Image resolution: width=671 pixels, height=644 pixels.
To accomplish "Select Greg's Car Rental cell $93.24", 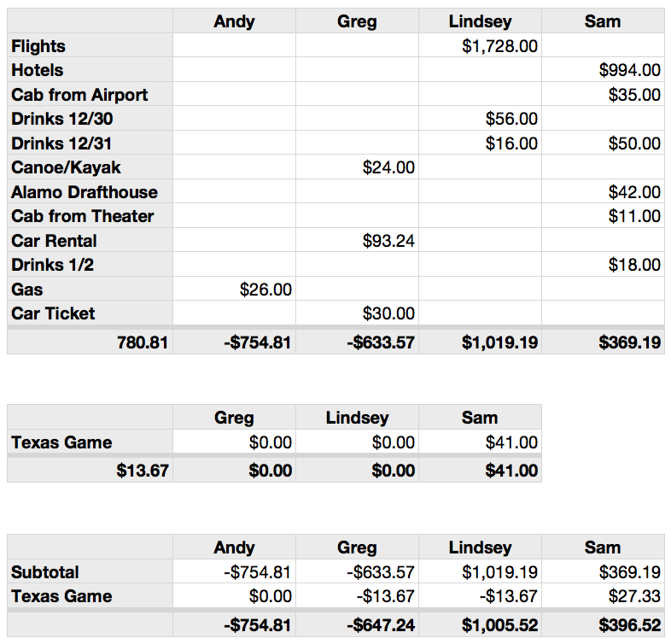I will [357, 240].
